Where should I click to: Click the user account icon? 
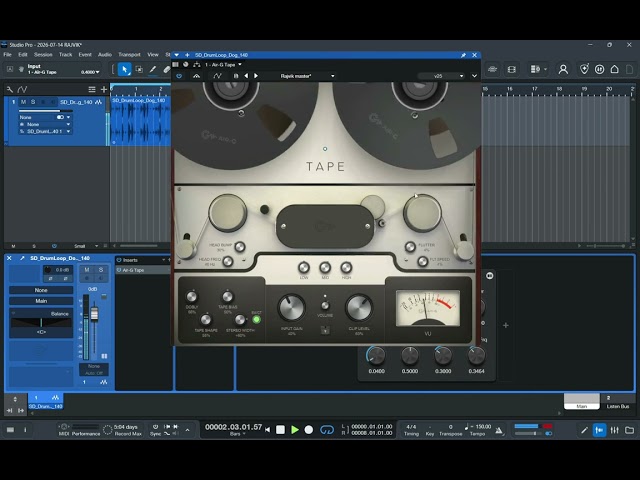pos(563,69)
